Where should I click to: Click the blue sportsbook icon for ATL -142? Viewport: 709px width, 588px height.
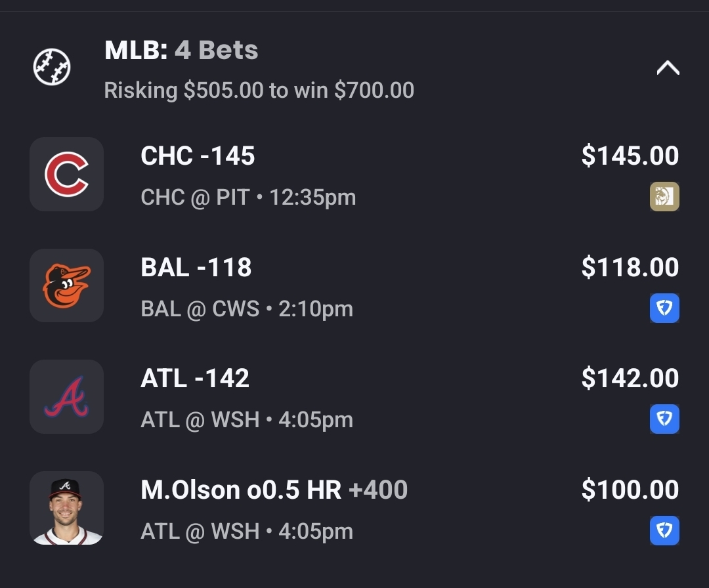(x=664, y=419)
